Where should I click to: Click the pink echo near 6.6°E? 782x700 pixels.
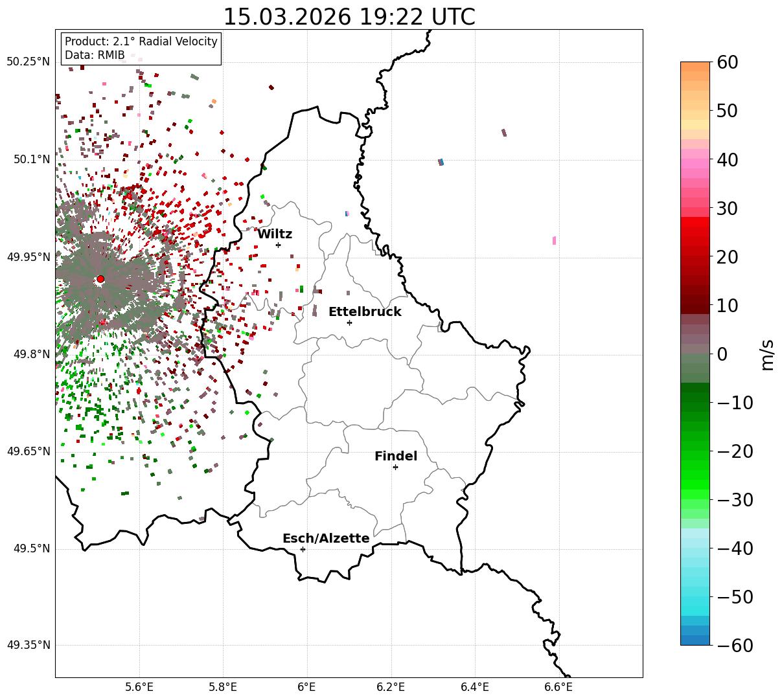(554, 240)
